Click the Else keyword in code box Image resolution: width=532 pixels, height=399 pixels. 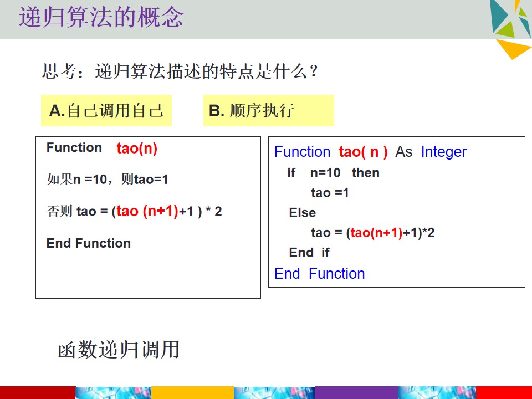pos(303,213)
